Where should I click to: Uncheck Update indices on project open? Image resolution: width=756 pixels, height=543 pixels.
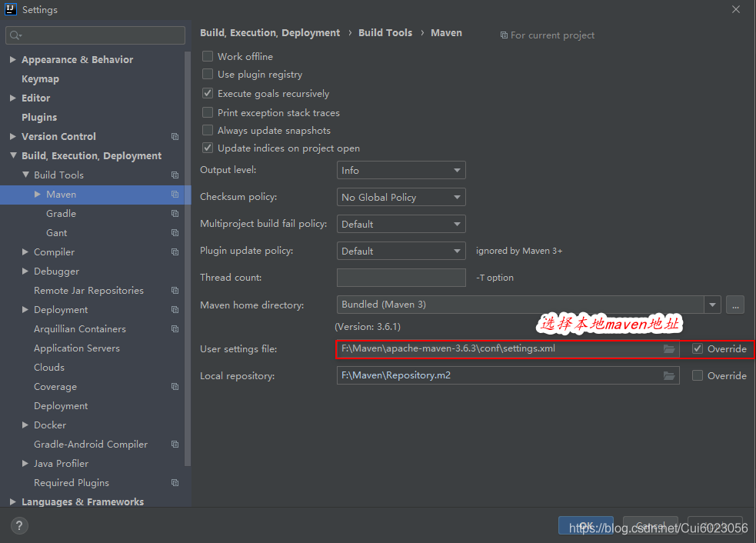[x=208, y=148]
